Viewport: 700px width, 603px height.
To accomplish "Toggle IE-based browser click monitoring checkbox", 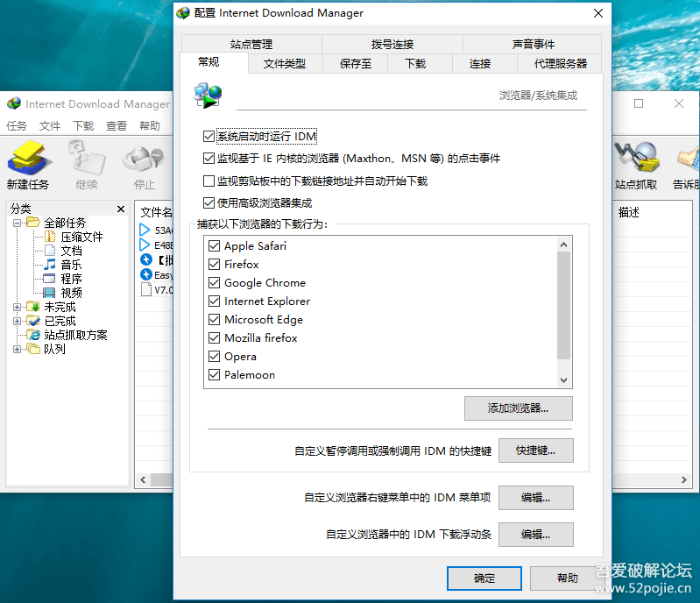I will click(x=209, y=158).
